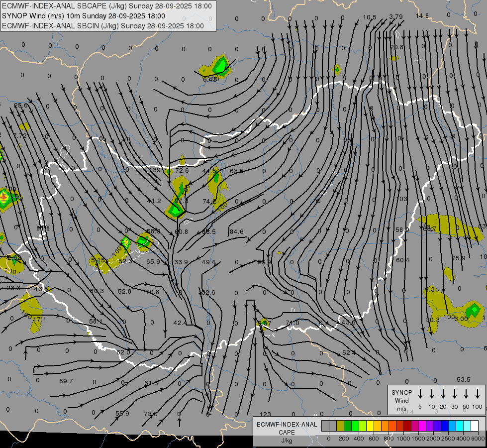
Task: Click the 4000 tick label in CAPE legend
Action: pos(463,439)
